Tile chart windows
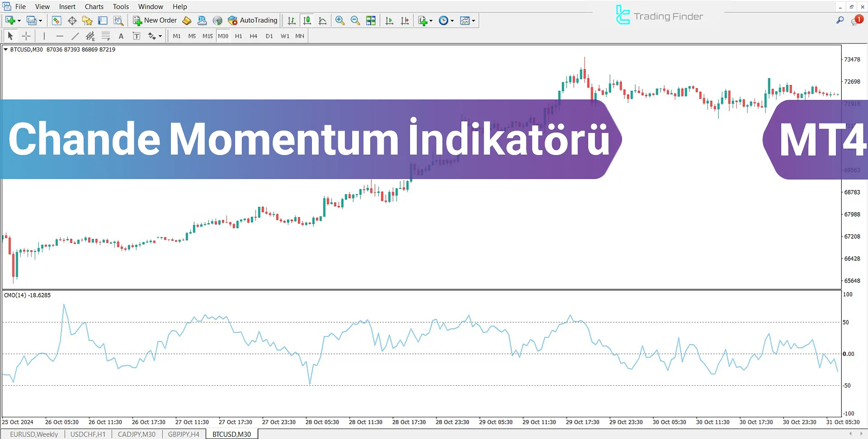Screen dimensions: 868x439 pyautogui.click(x=371, y=20)
